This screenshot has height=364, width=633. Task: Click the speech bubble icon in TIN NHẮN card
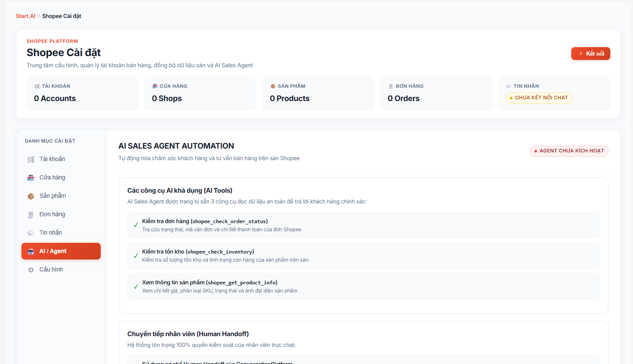tap(509, 86)
